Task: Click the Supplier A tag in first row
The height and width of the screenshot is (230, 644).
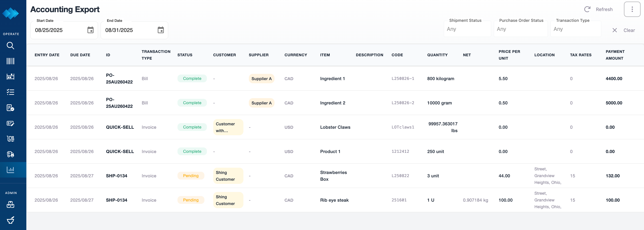Action: point(261,78)
